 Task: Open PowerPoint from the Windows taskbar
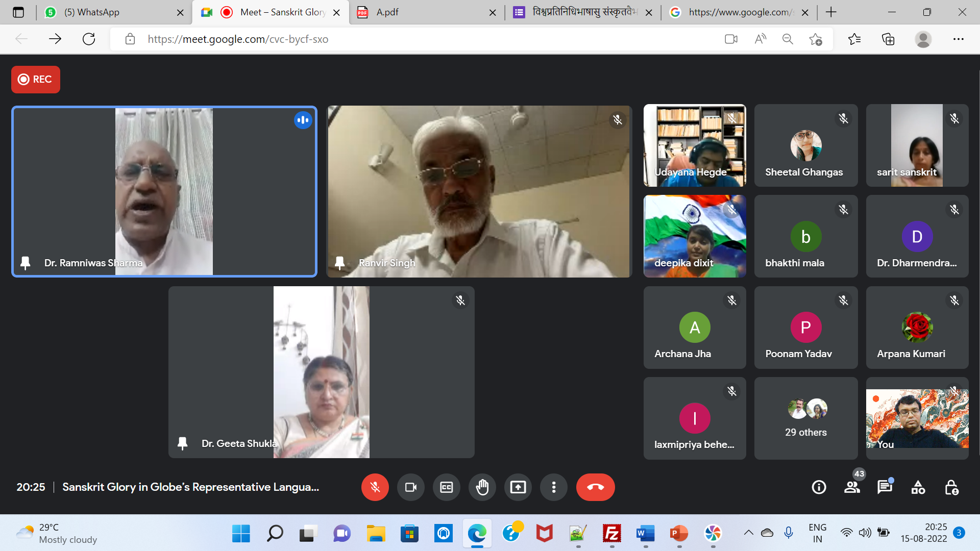click(x=679, y=534)
